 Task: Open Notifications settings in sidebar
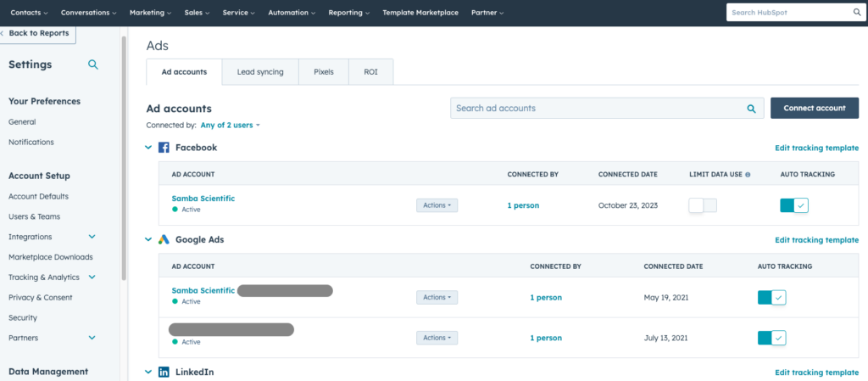(x=31, y=142)
